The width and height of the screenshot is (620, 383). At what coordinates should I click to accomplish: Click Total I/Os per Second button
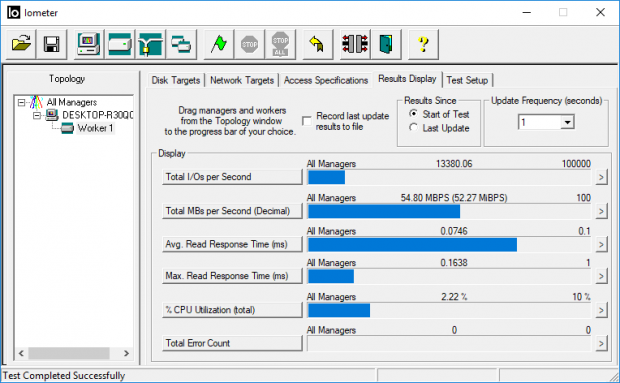[x=232, y=177]
